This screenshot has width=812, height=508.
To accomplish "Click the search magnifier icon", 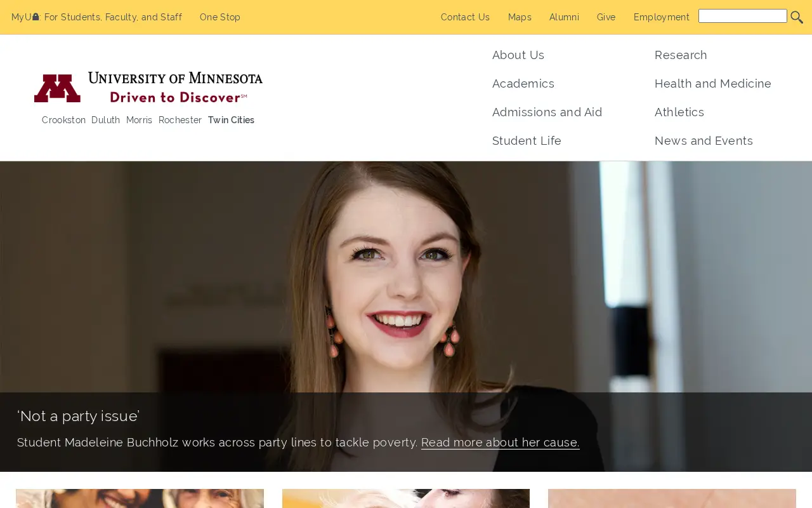I will point(797,17).
